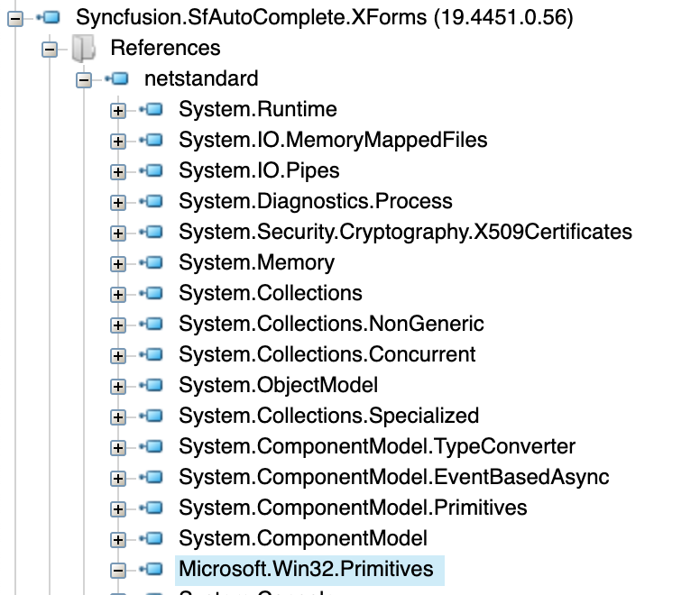This screenshot has width=700, height=595.
Task: Select the System.Collections.NonGeneric label
Action: 331,324
